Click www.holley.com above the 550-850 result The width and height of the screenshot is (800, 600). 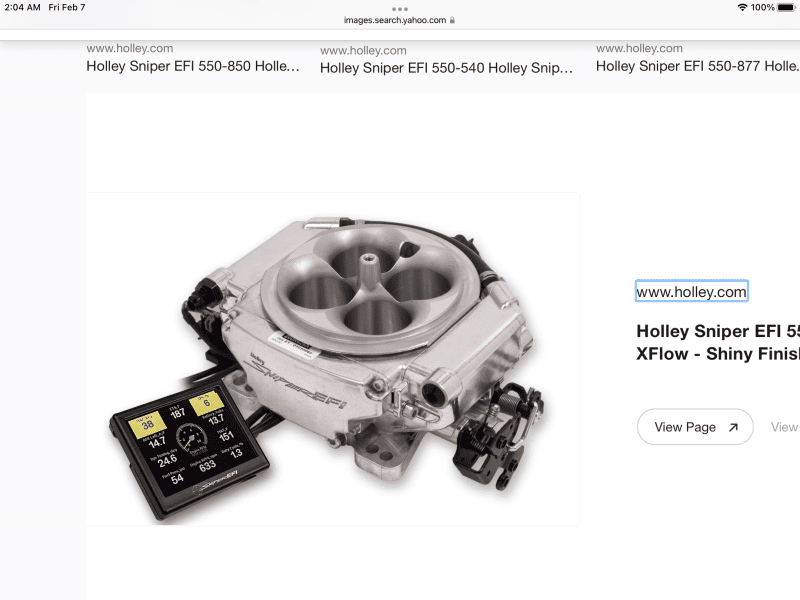point(130,48)
